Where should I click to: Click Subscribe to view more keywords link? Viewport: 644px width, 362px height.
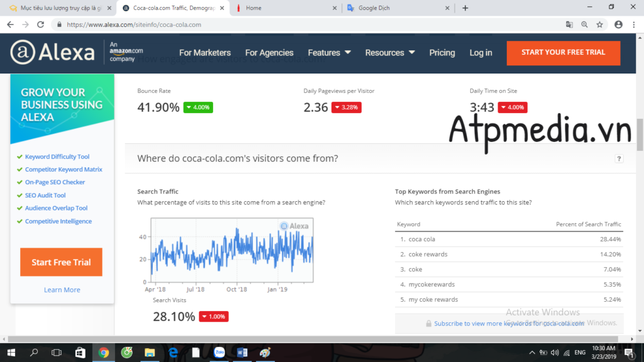[x=509, y=324]
